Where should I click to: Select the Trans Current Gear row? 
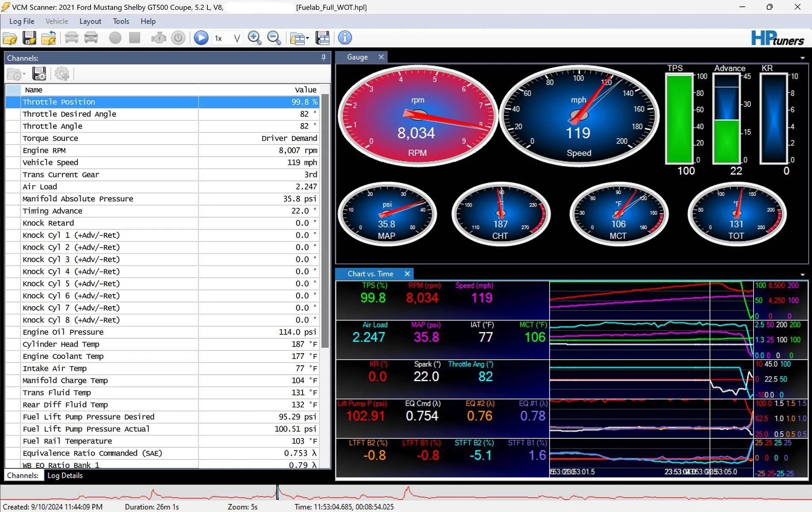(162, 175)
